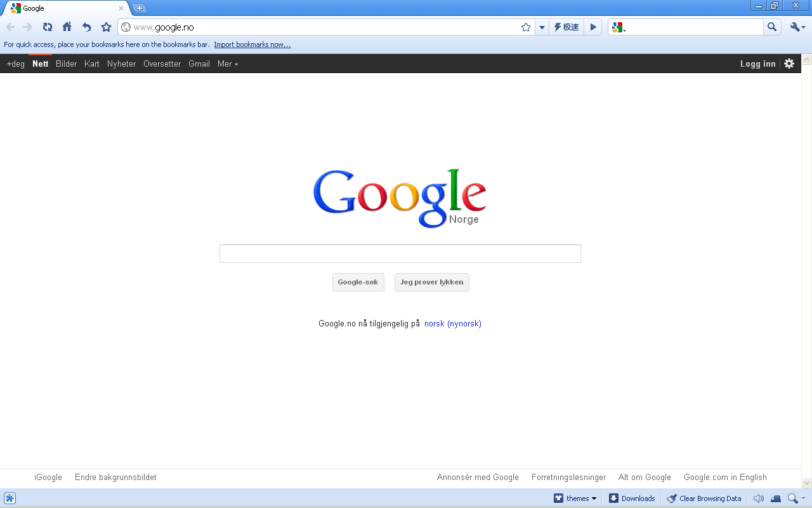Open Alt om Google link
The image size is (812, 508).
coord(645,477)
